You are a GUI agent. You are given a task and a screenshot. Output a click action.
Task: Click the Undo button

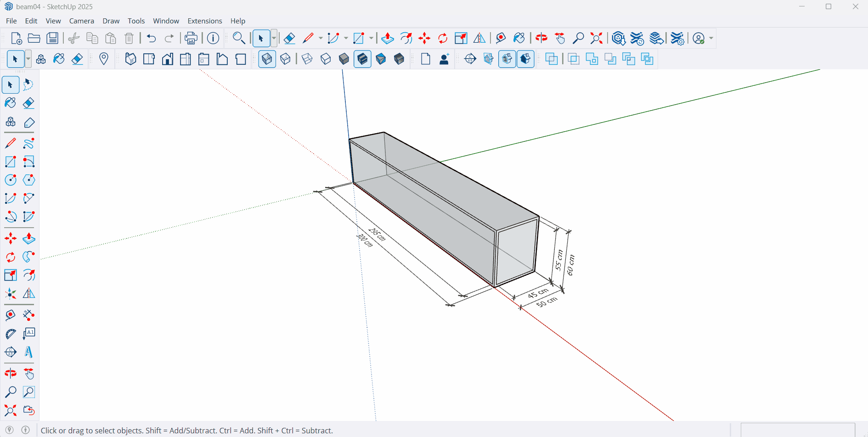click(x=151, y=39)
